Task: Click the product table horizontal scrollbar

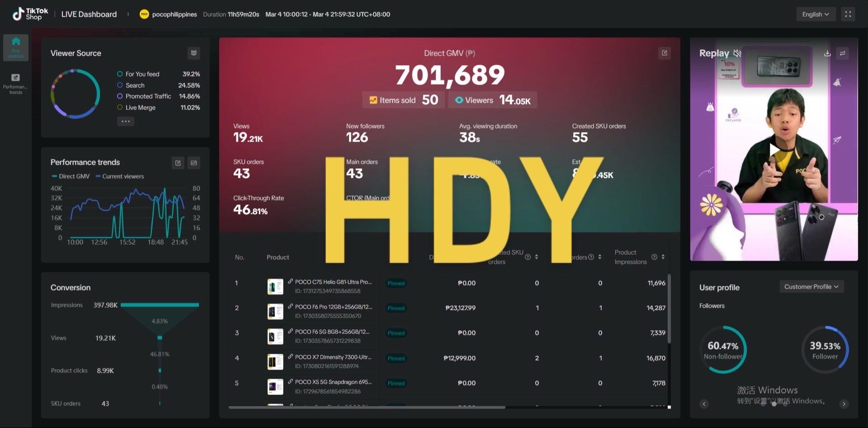Action: pos(367,407)
